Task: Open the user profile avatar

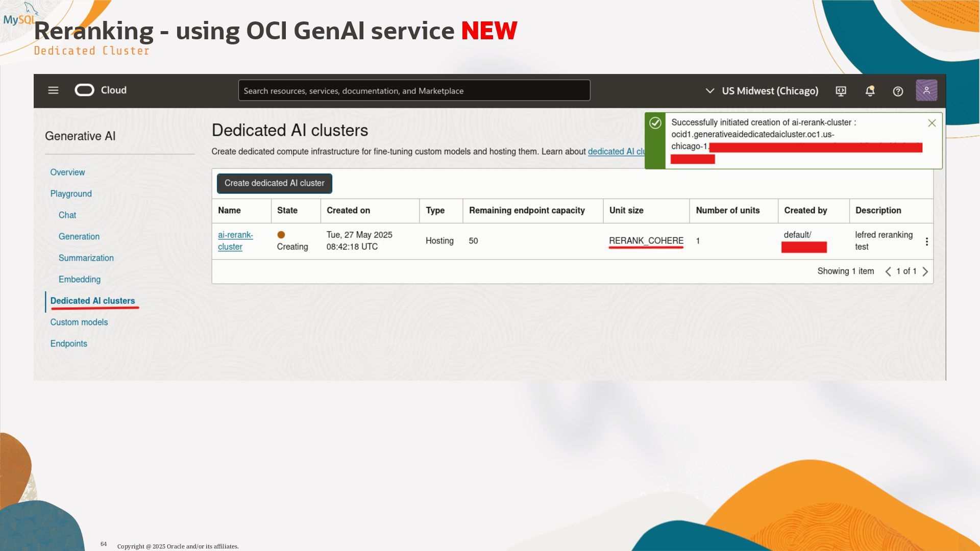Action: [x=926, y=90]
